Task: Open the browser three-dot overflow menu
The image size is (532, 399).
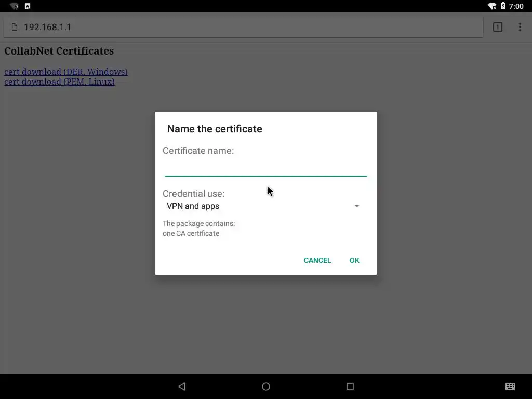Action: tap(520, 27)
